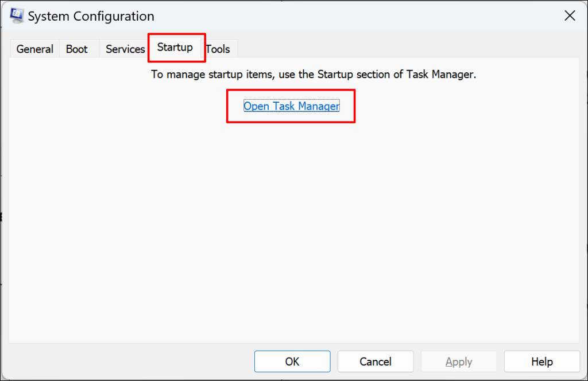
Task: Open Task Manager via the link
Action: (291, 106)
